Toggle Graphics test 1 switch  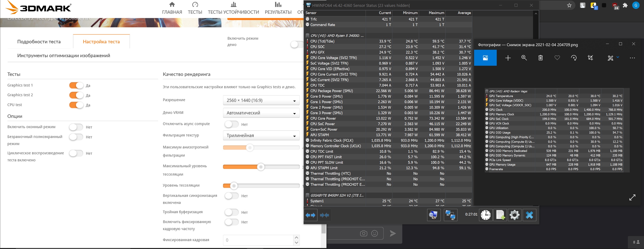point(76,86)
